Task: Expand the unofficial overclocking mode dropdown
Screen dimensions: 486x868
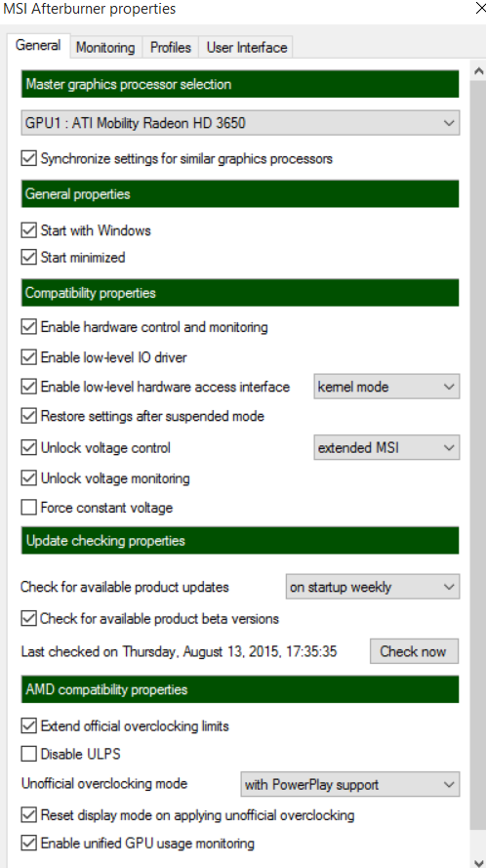Action: 349,784
